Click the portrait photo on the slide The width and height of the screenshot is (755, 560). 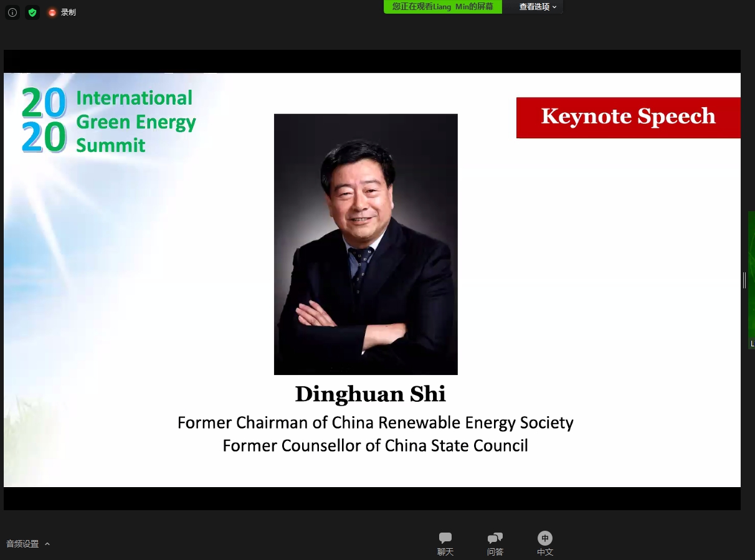pos(366,244)
